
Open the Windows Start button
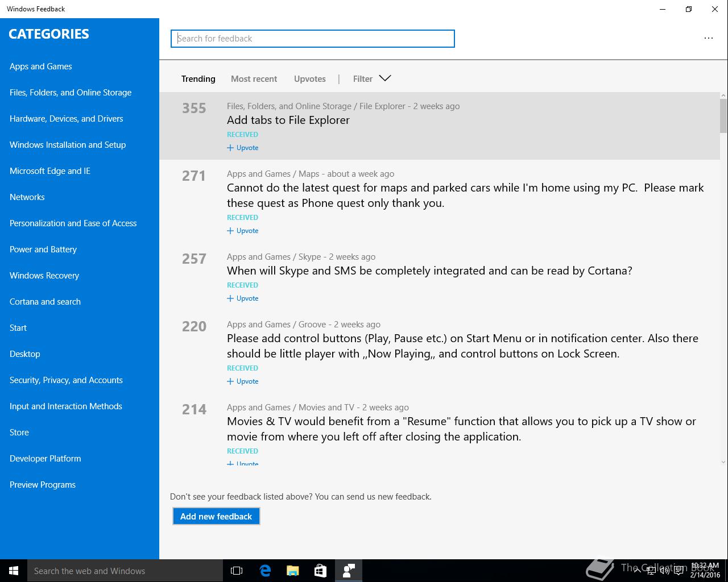(x=14, y=571)
